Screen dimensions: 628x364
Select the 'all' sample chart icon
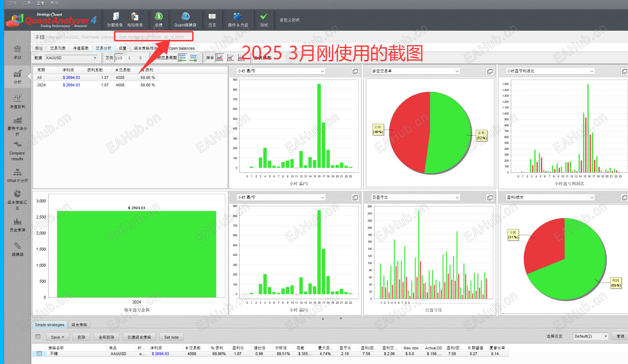point(220,58)
